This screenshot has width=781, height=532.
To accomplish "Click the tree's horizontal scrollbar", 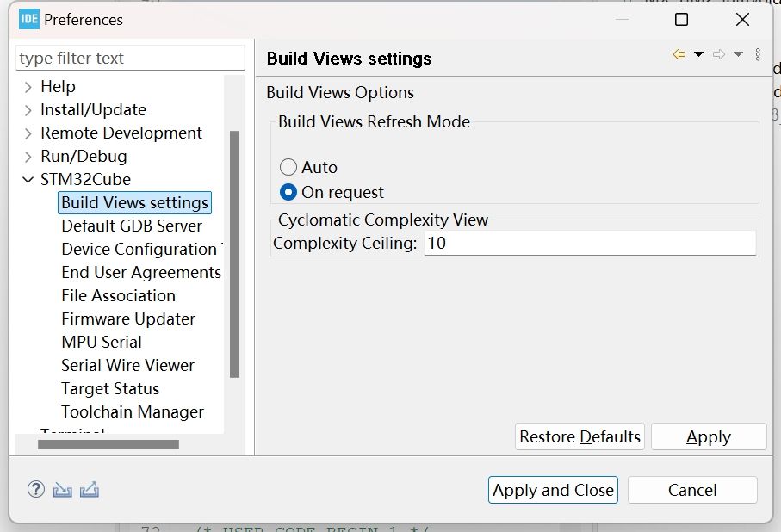I will (108, 445).
